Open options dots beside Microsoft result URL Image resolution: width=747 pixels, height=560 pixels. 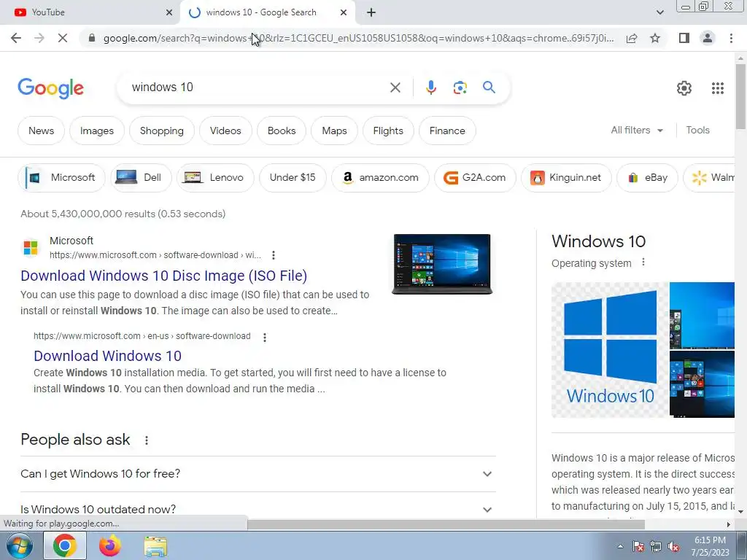click(274, 255)
